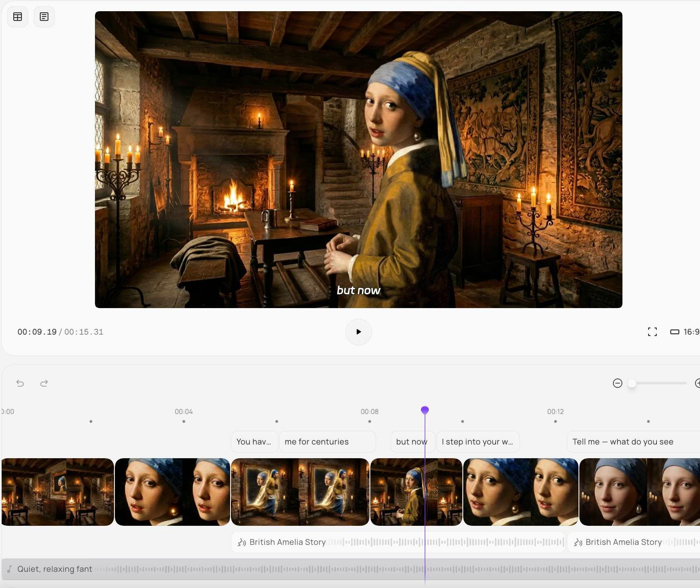Select the girl stepping from frame clip
The width and height of the screenshot is (700, 588).
(299, 492)
